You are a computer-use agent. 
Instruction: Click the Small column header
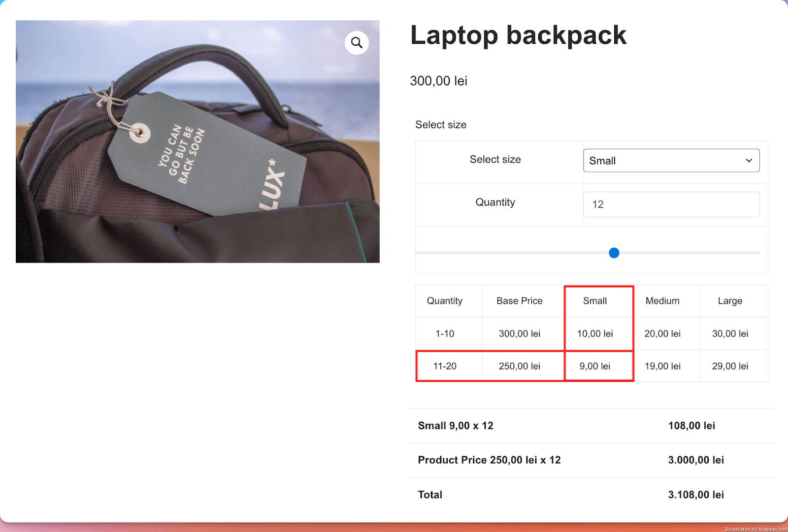595,301
